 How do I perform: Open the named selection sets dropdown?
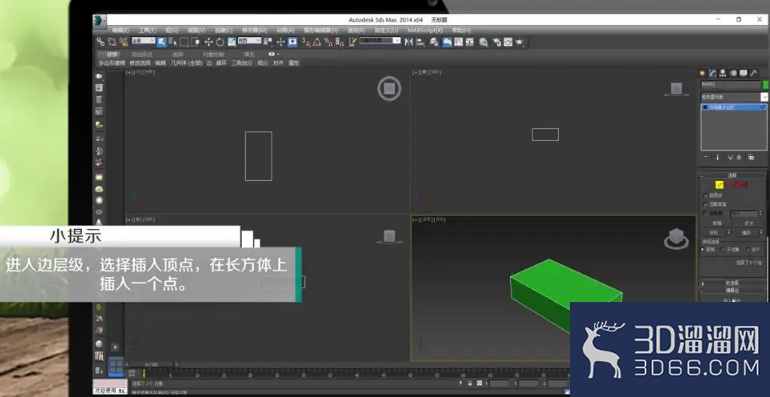(380, 41)
